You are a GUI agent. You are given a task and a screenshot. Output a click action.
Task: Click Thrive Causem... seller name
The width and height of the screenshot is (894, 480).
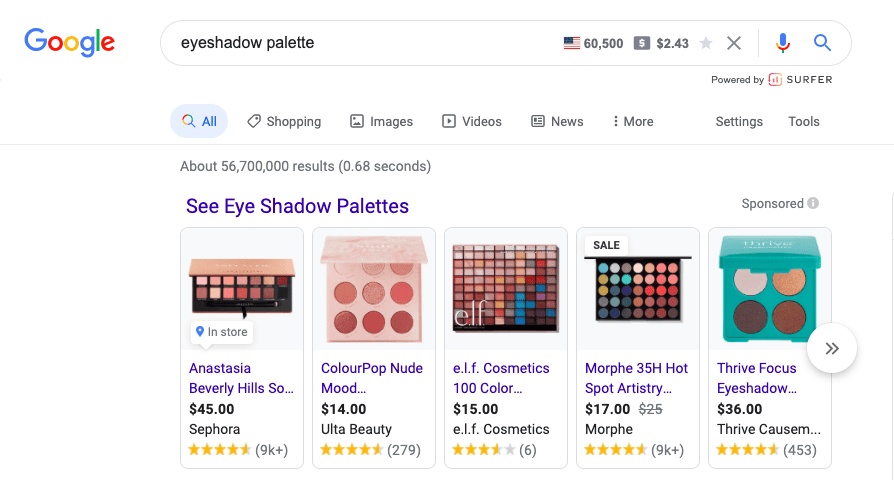point(769,429)
